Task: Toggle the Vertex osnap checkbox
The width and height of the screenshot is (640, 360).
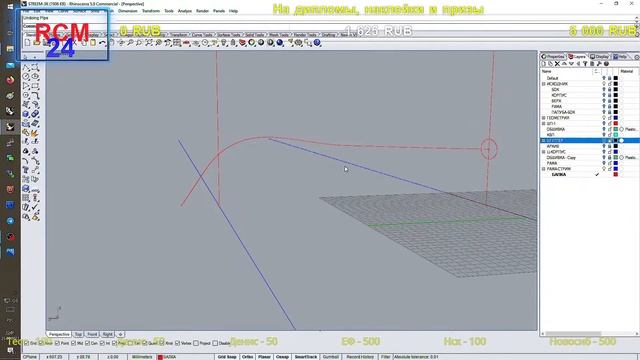Action: [x=178, y=343]
